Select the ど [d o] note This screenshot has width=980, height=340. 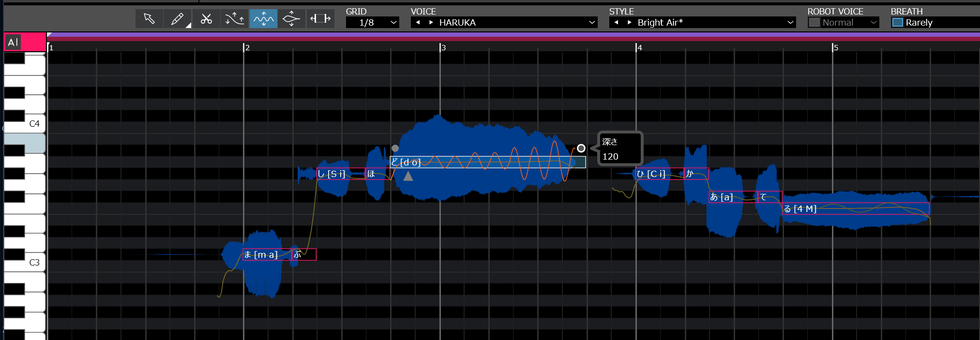coord(488,162)
